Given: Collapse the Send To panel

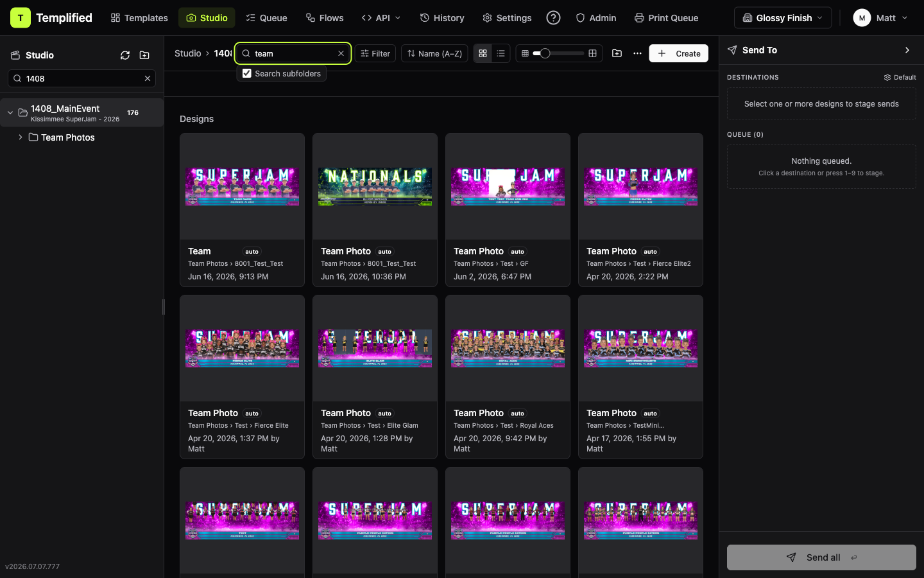Looking at the screenshot, I should coord(907,50).
